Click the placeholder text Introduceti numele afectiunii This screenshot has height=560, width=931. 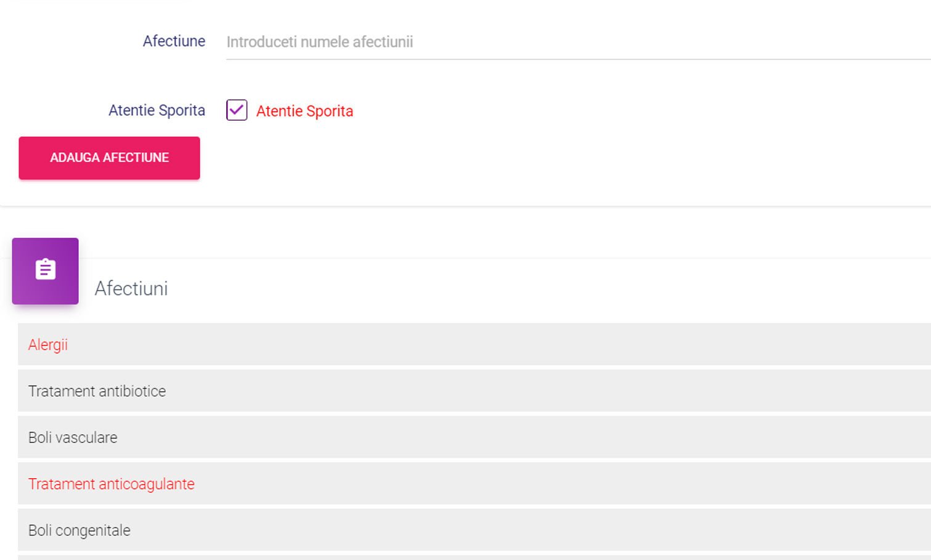pyautogui.click(x=320, y=42)
